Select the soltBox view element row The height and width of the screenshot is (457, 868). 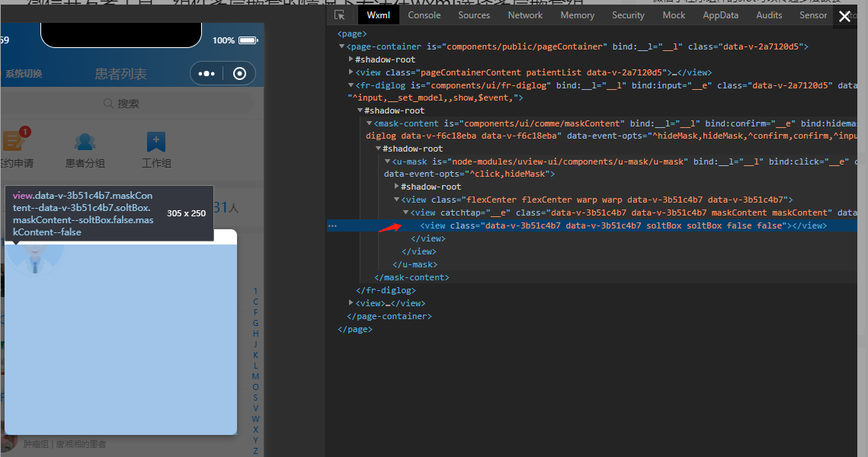pos(592,225)
